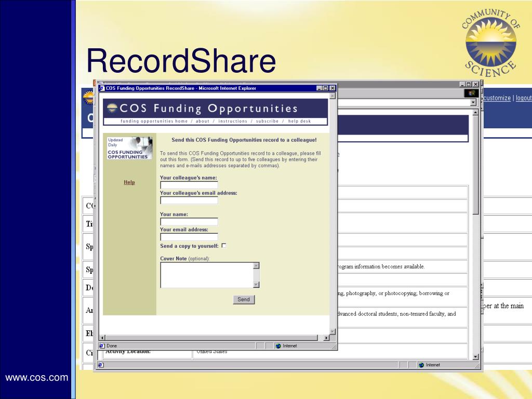Open the 'customize' link on the slide
Image resolution: width=532 pixels, height=399 pixels.
click(497, 98)
